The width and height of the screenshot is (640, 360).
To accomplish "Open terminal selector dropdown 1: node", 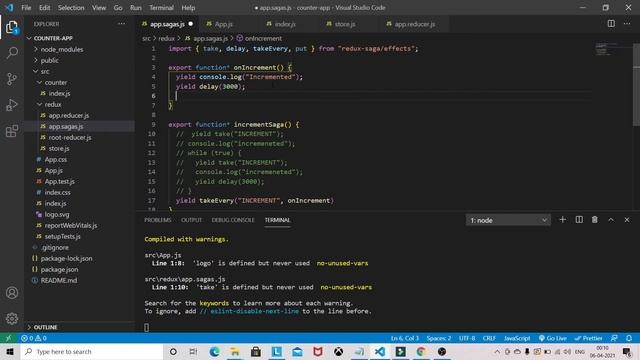I will 508,220.
